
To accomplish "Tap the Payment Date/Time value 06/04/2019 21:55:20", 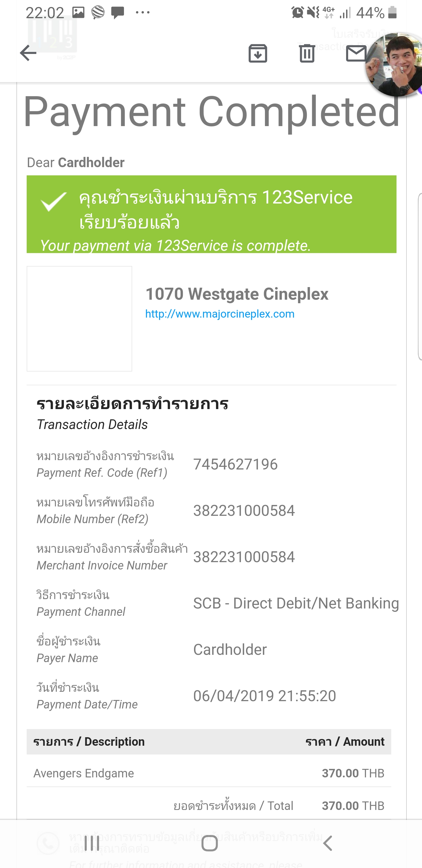I will pos(264,696).
